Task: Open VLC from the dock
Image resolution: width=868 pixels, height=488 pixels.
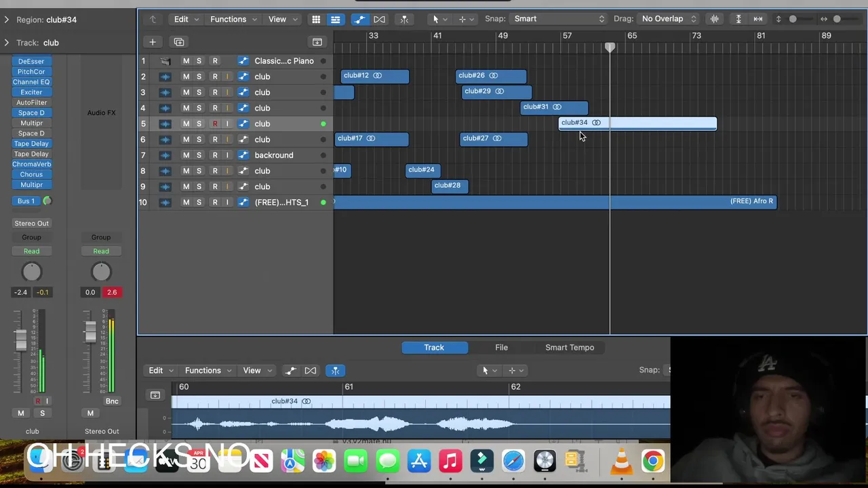Action: (x=621, y=462)
